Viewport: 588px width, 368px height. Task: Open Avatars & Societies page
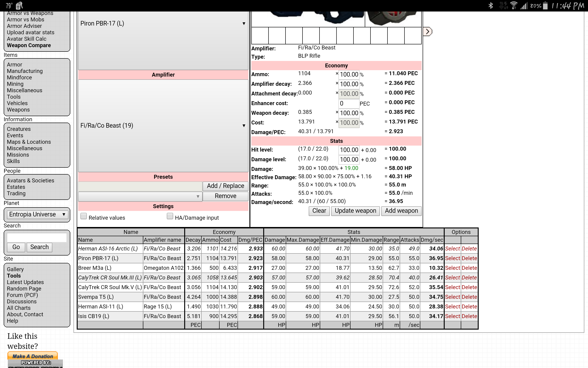tap(30, 181)
